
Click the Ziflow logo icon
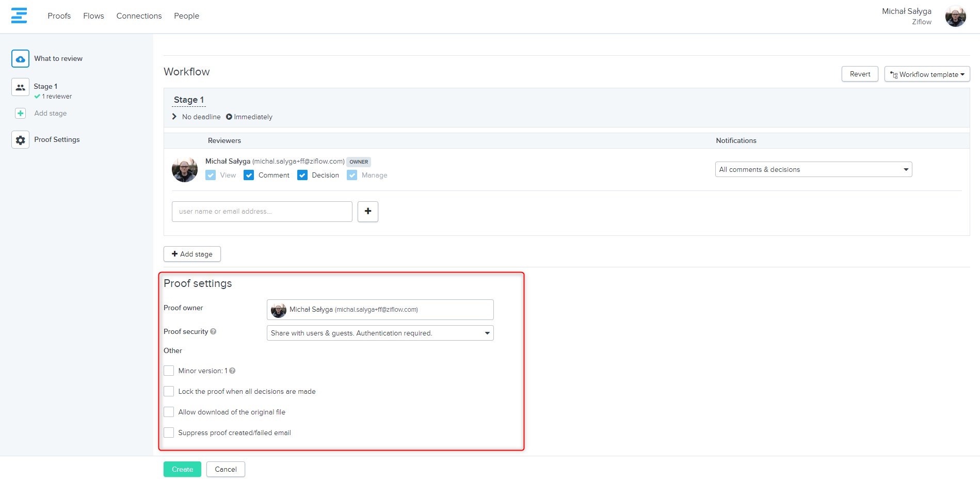pyautogui.click(x=19, y=15)
